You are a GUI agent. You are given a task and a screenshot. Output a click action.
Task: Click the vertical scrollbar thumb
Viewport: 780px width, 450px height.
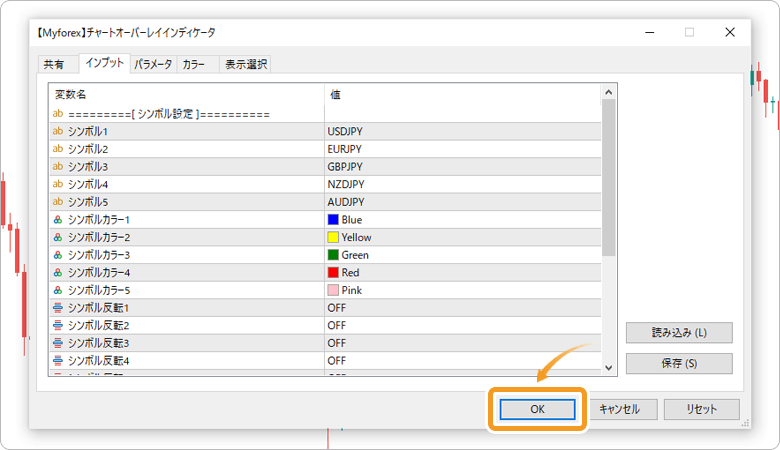coord(608,178)
